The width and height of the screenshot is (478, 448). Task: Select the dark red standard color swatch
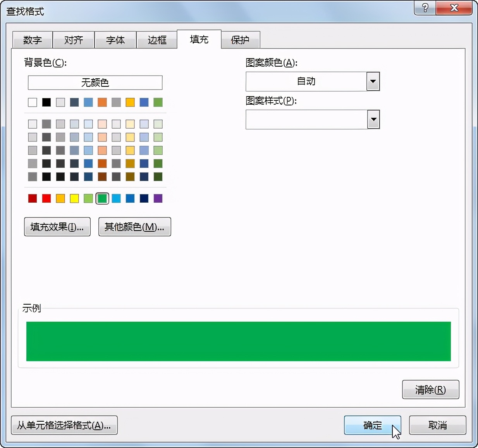(x=32, y=198)
